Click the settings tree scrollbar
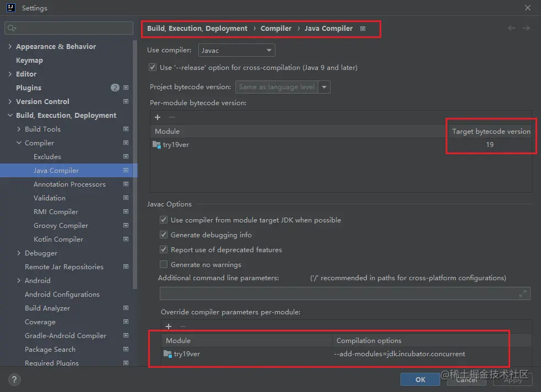The image size is (541, 392). pyautogui.click(x=135, y=165)
